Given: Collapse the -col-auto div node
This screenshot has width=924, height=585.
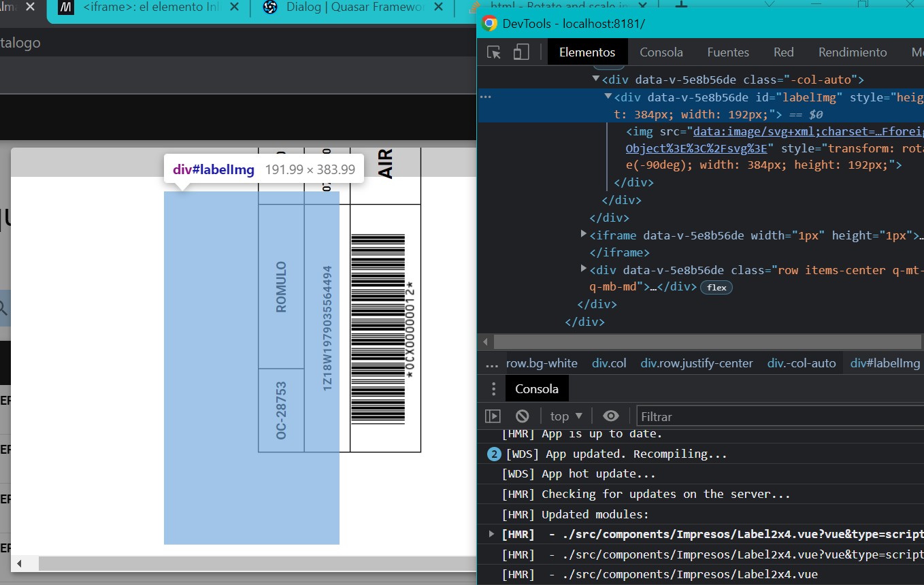Looking at the screenshot, I should (x=597, y=80).
